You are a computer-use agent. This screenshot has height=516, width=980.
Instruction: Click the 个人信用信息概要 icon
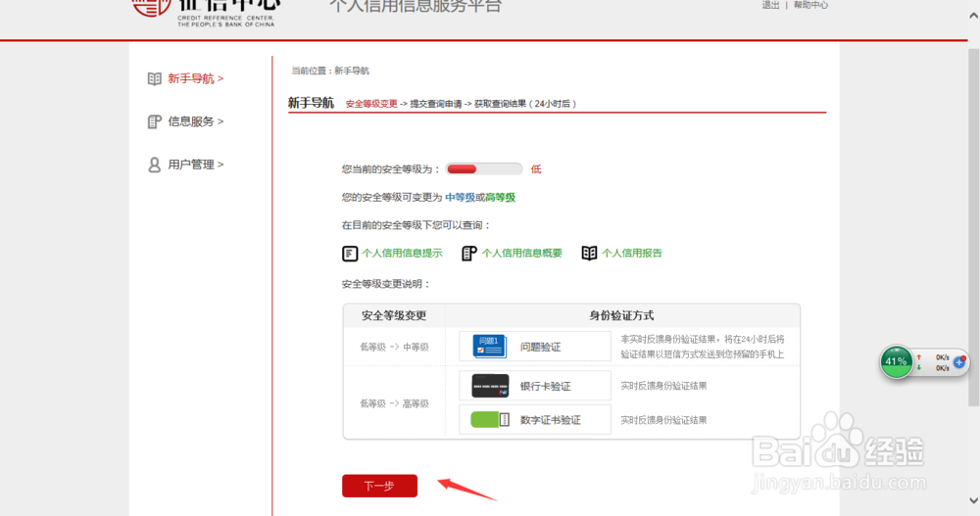point(469,253)
